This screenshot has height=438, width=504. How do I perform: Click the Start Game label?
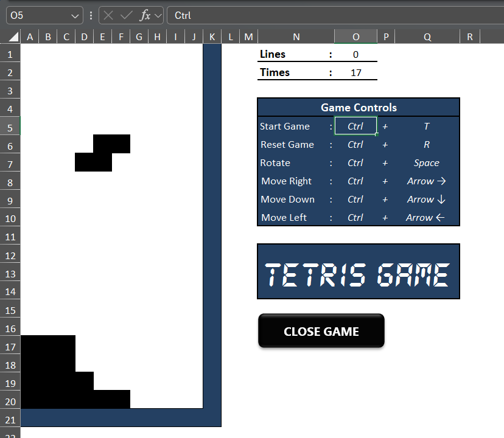point(284,127)
